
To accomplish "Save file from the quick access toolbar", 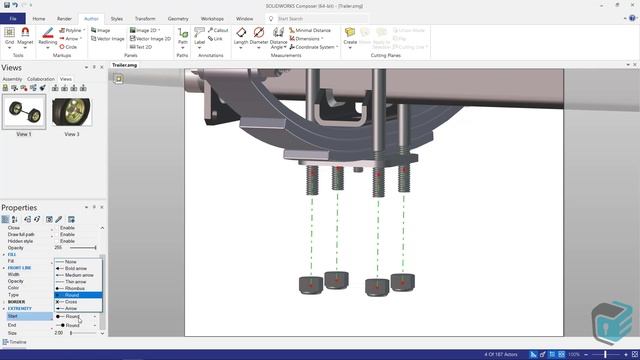I will click(7, 5).
